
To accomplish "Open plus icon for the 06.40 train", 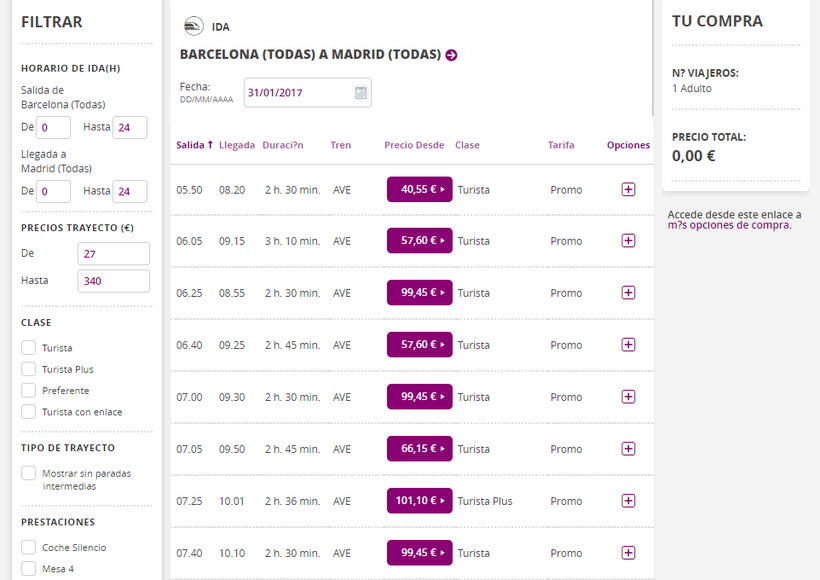I will point(628,345).
